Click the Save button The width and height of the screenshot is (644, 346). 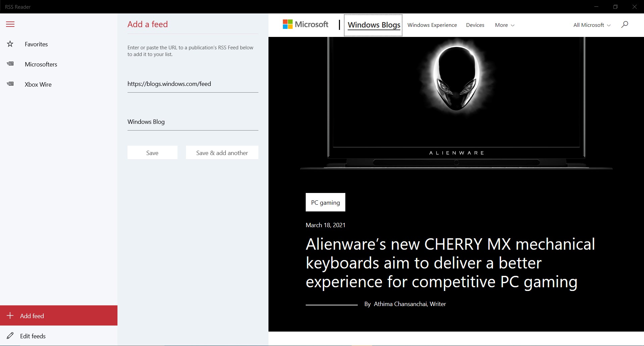click(x=152, y=152)
